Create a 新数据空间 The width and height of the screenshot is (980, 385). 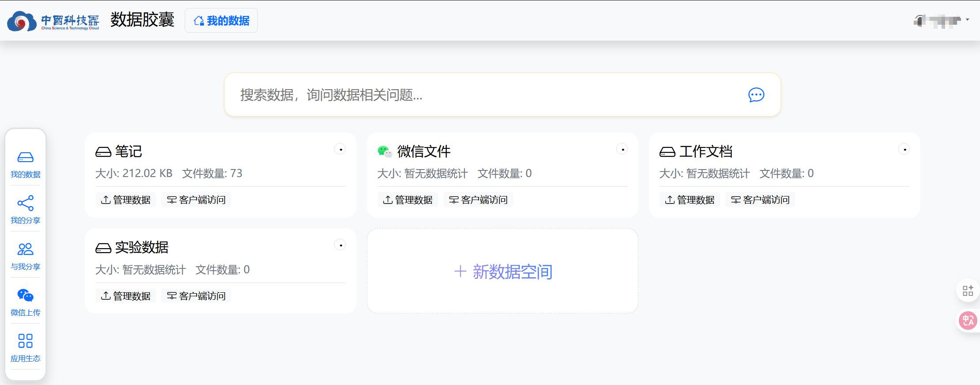(503, 271)
